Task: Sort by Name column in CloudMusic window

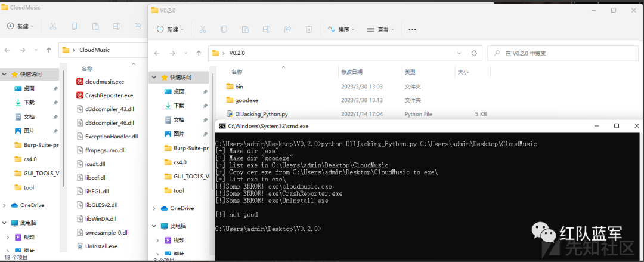Action: [87, 69]
